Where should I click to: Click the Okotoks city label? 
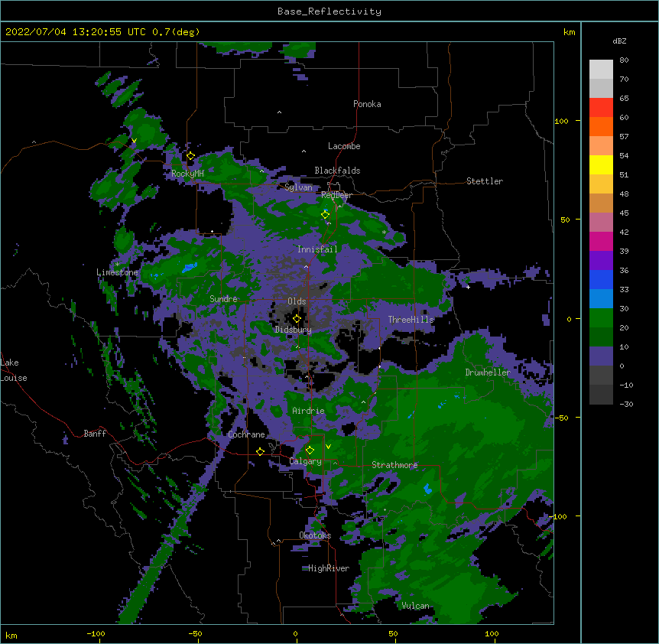click(x=315, y=535)
